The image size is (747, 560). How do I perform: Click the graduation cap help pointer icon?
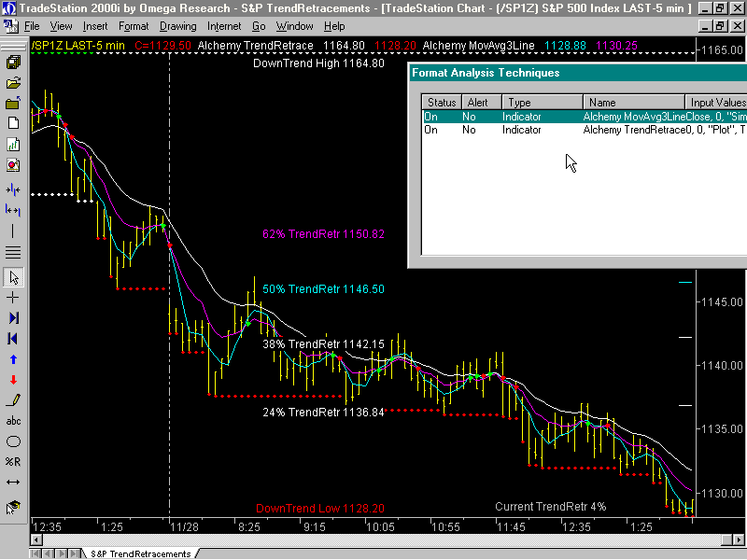13,508
